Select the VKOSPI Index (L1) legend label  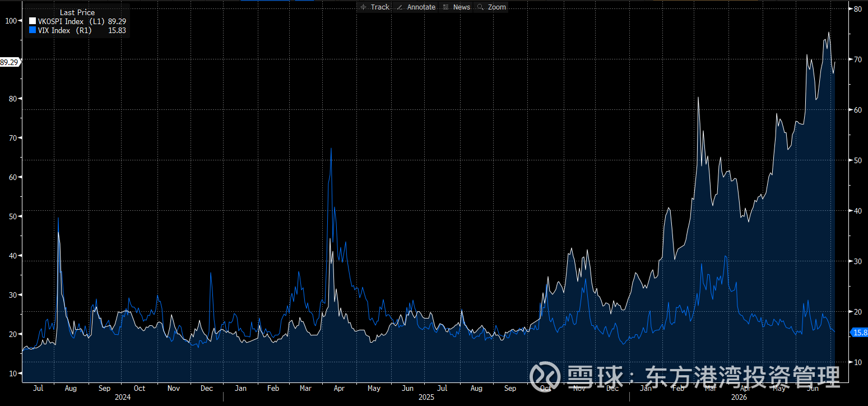[x=71, y=21]
